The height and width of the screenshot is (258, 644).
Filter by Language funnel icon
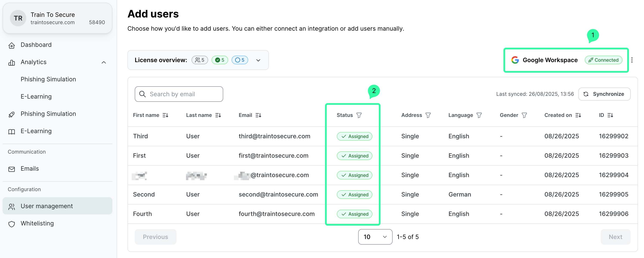[x=479, y=115]
